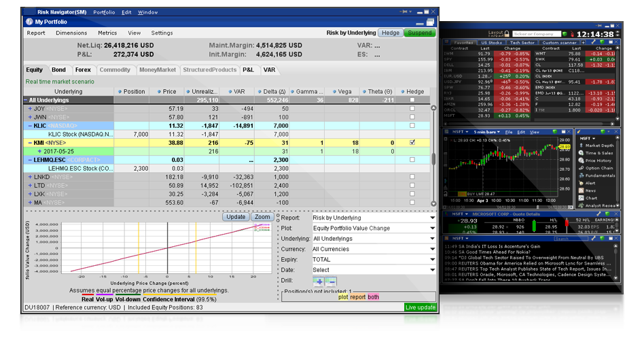Image resolution: width=644 pixels, height=340 pixels.
Task: Click the My Portfolio globe icon
Action: [x=29, y=22]
